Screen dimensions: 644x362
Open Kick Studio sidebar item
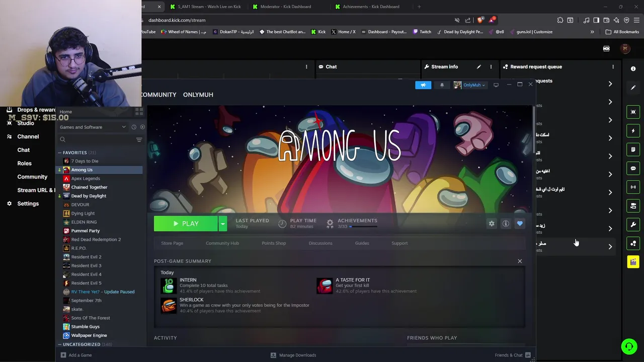pos(26,123)
